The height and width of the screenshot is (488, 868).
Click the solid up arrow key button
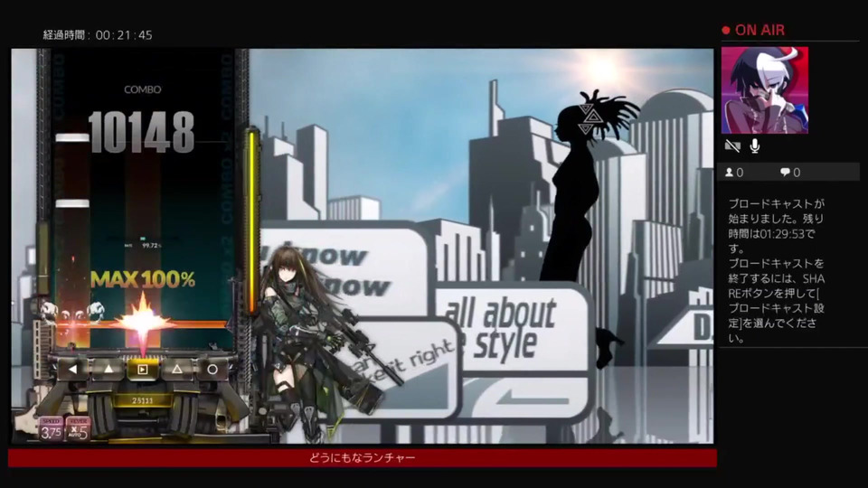tap(108, 369)
